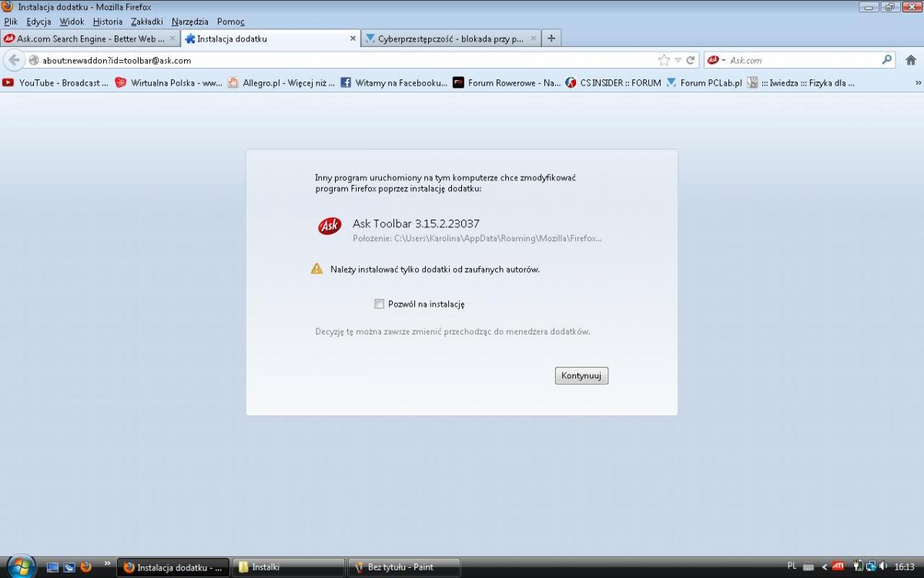Viewport: 924px width, 578px height.
Task: Show hidden tray icons with the arrow
Action: pos(825,566)
